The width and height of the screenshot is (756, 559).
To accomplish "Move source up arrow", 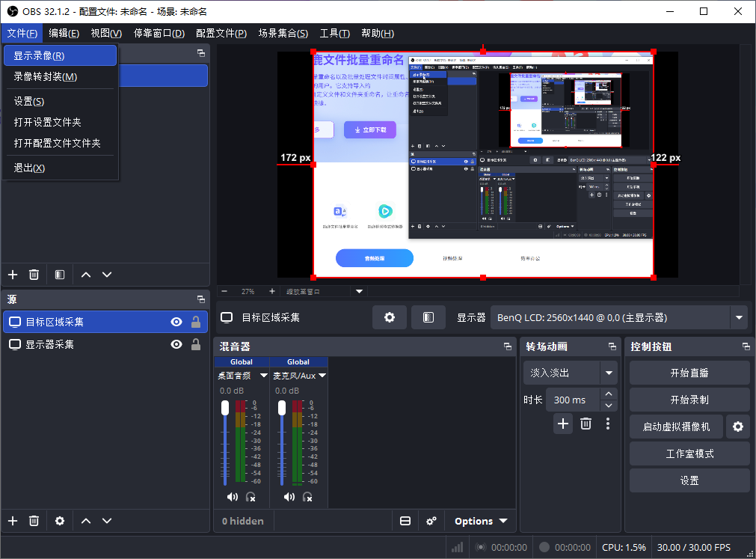I will coord(86,521).
